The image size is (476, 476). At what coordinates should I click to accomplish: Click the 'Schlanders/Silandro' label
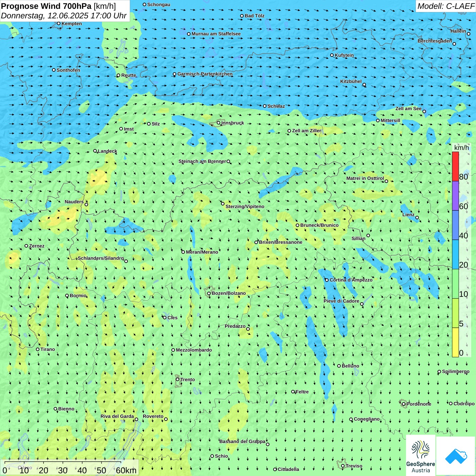click(x=101, y=258)
